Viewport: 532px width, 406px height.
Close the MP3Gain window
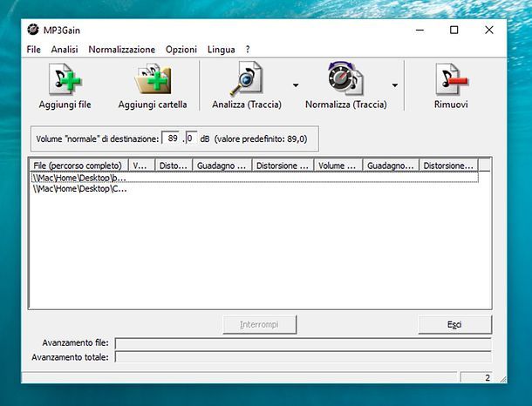[489, 30]
